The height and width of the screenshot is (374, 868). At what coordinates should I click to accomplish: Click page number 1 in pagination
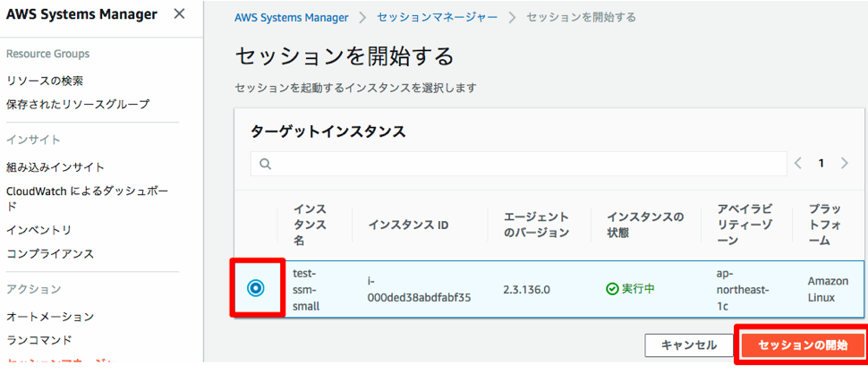click(x=821, y=163)
